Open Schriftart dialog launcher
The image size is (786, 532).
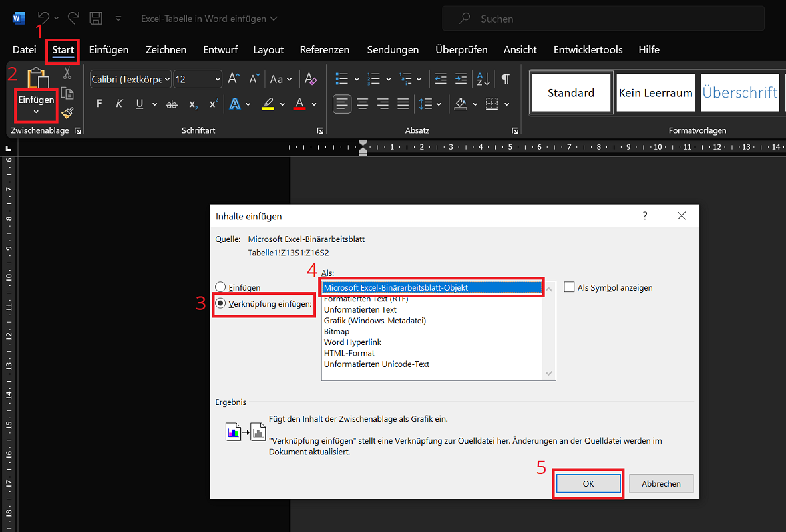pos(320,131)
